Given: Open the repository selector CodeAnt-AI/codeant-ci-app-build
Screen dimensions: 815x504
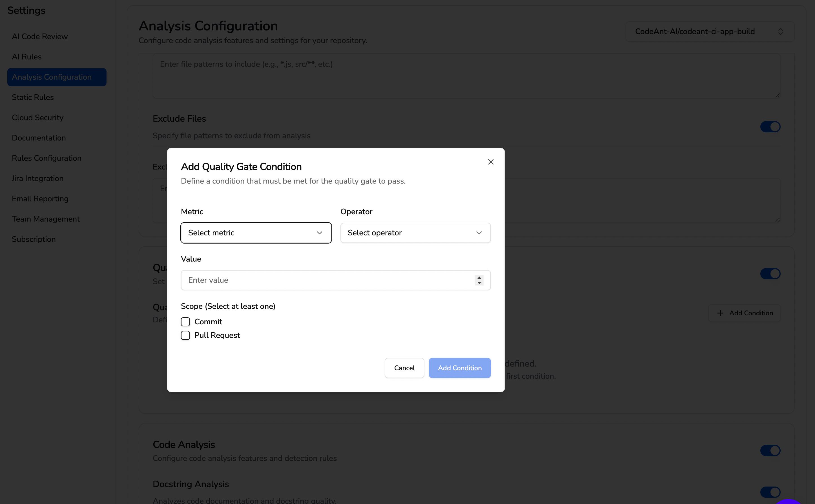Looking at the screenshot, I should (x=710, y=32).
